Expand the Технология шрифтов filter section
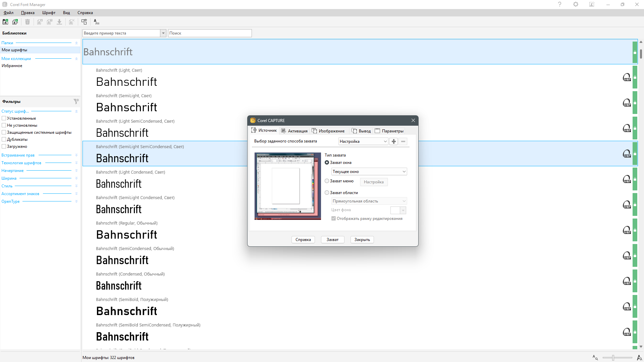This screenshot has height=362, width=644. [76, 163]
